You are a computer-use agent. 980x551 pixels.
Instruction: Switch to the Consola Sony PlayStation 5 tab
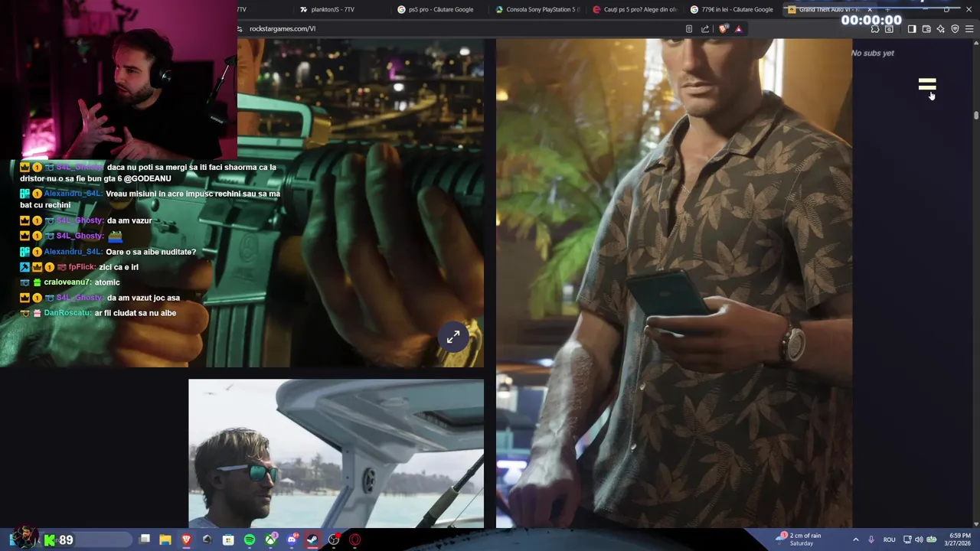(538, 9)
